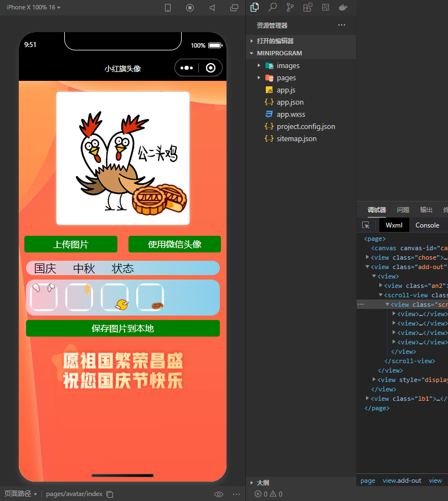Select the 状态 category tab

[x=123, y=268]
